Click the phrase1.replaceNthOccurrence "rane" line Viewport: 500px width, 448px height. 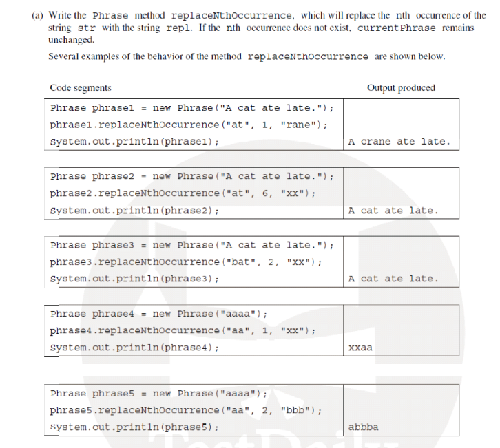189,125
